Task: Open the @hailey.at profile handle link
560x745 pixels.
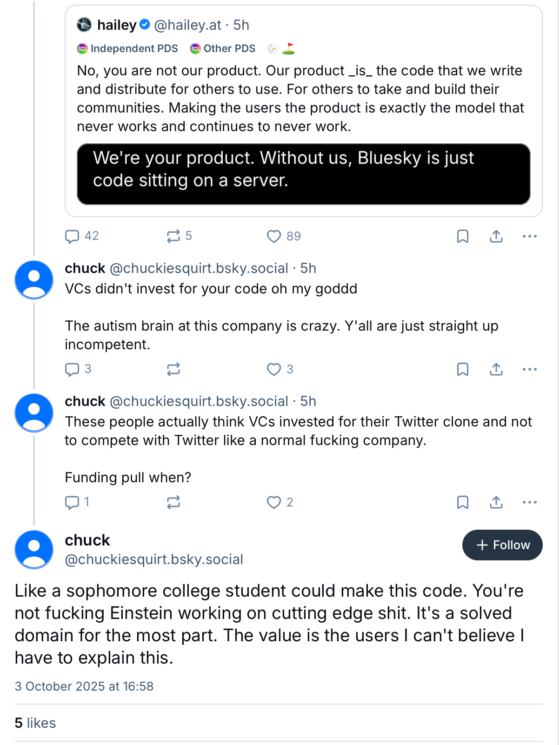Action: click(x=187, y=25)
